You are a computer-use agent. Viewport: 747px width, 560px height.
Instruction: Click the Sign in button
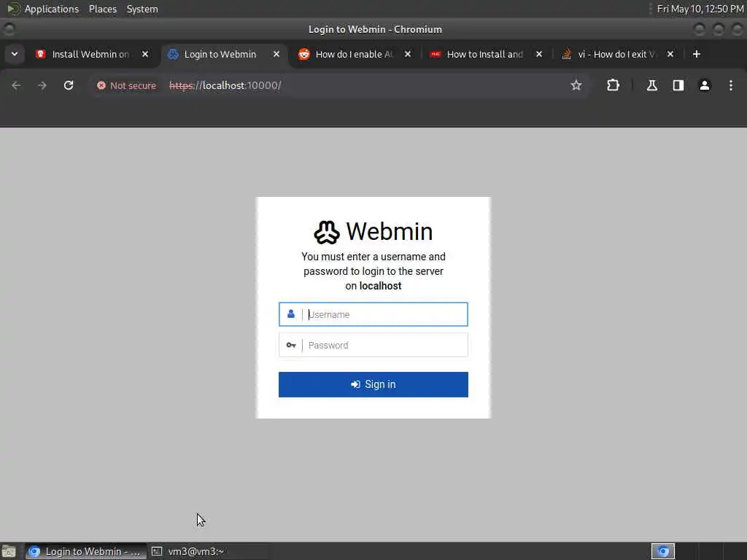tap(373, 384)
